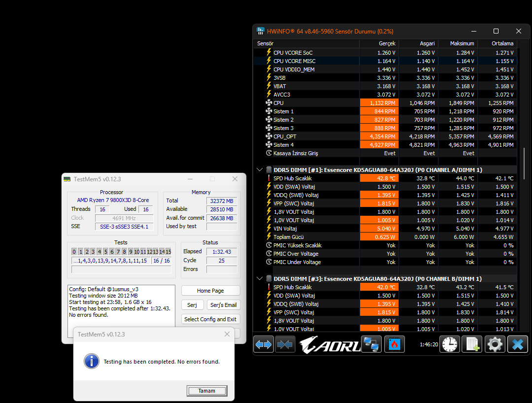
Task: Click the Serj button
Action: tap(192, 305)
